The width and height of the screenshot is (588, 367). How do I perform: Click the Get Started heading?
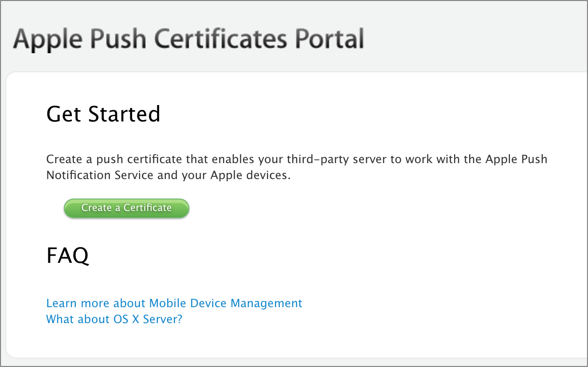[103, 114]
